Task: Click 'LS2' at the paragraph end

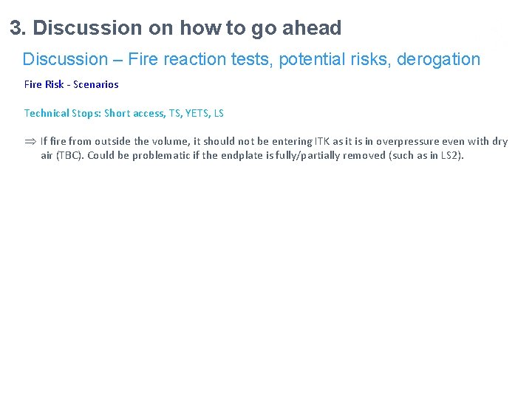Action: click(450, 156)
